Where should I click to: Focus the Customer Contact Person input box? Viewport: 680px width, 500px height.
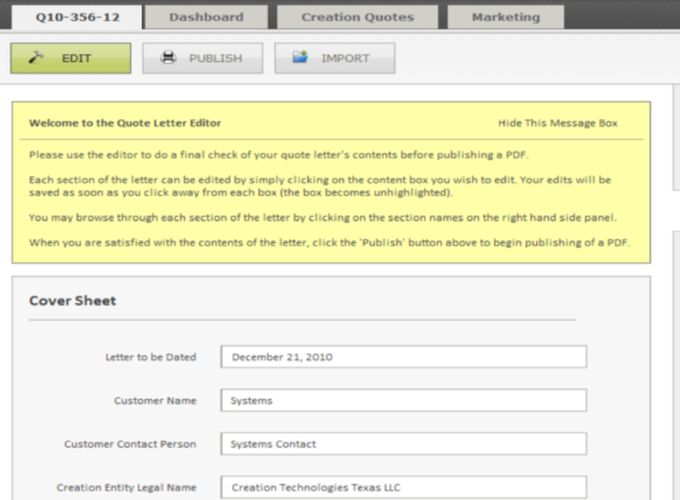pyautogui.click(x=404, y=444)
